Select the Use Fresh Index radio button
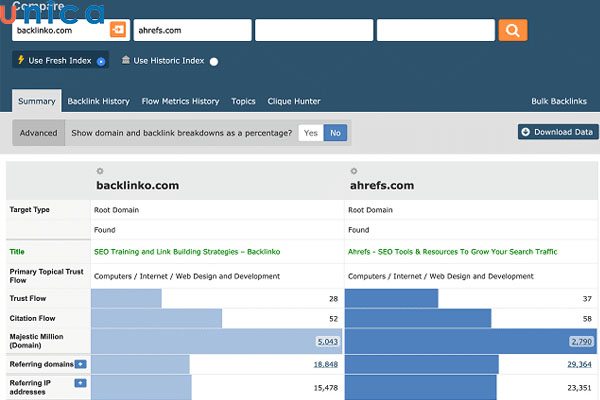The width and height of the screenshot is (600, 400). (x=101, y=61)
